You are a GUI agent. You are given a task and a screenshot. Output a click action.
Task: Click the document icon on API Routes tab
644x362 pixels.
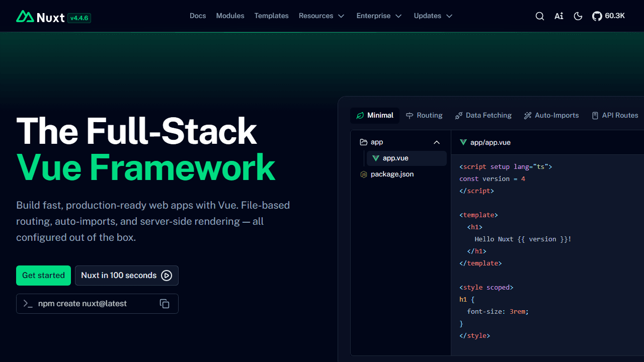pos(595,116)
